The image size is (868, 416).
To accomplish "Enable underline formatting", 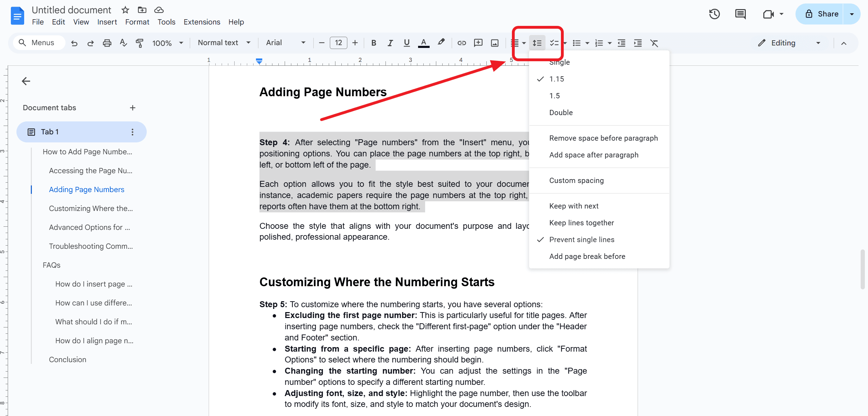I will (407, 43).
